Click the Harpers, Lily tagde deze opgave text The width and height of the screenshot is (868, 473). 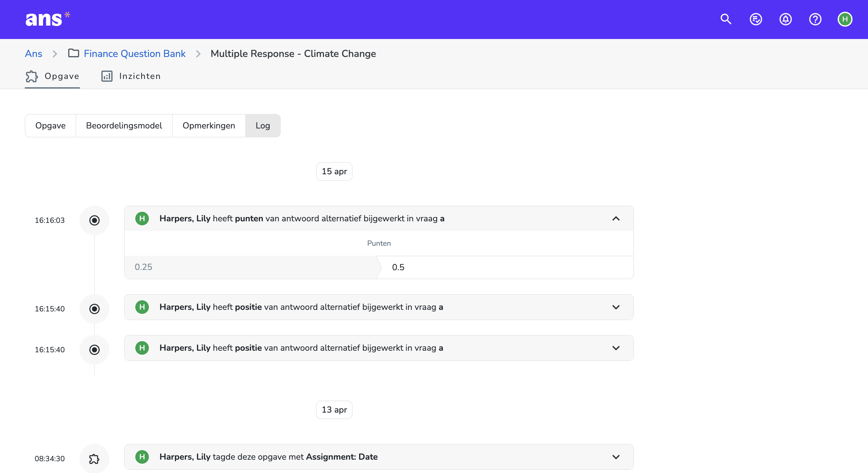[268, 457]
